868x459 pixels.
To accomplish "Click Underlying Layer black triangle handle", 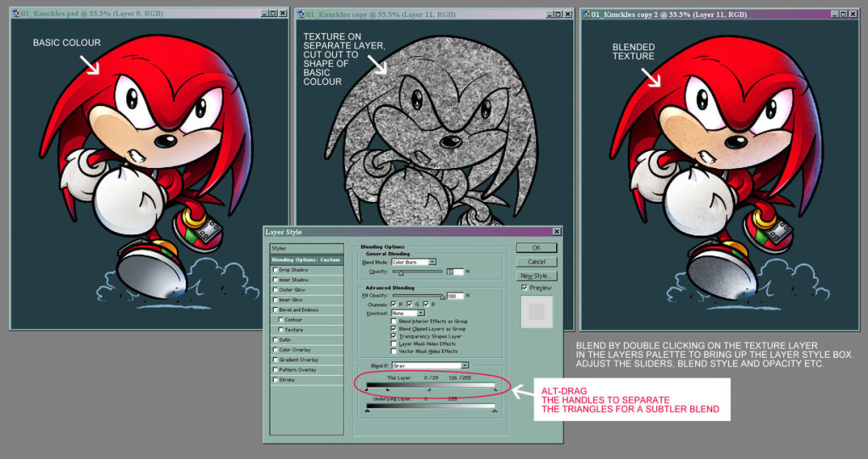I will click(368, 411).
